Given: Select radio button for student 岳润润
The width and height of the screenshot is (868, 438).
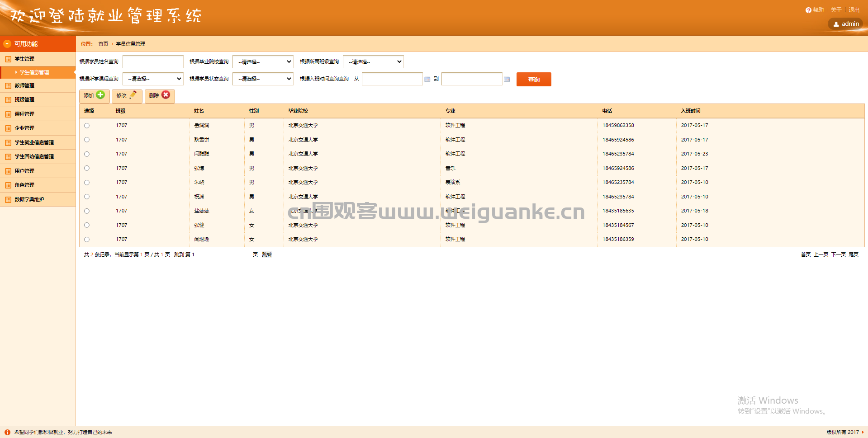Looking at the screenshot, I should (87, 126).
